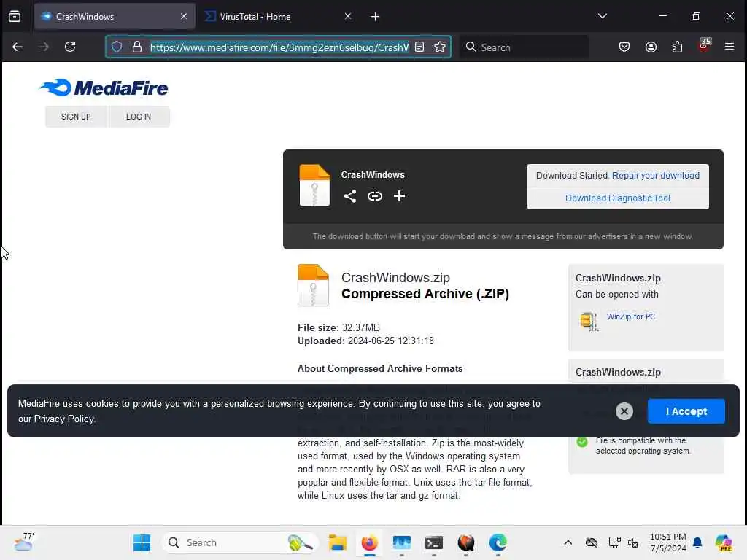Click the plus save-to-account icon
This screenshot has width=747, height=560.
pos(399,196)
